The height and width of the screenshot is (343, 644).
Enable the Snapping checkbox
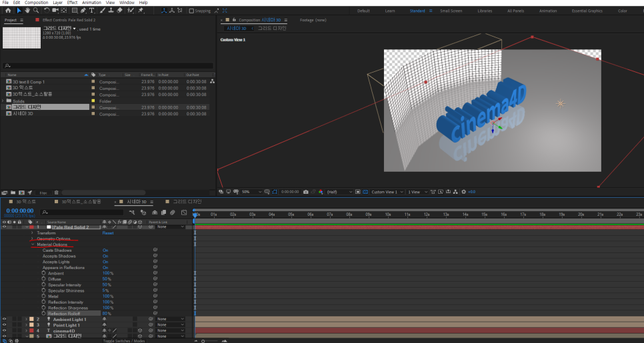tap(191, 11)
